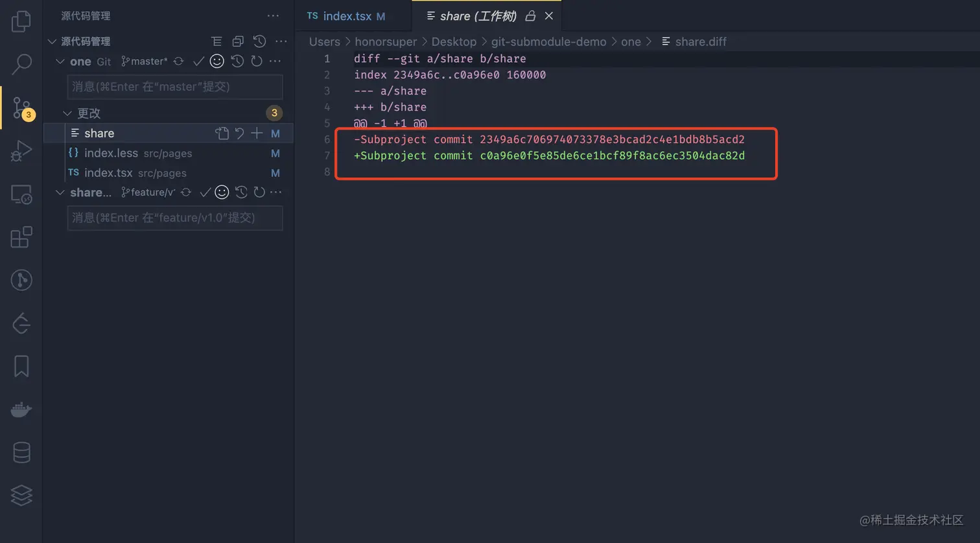The height and width of the screenshot is (543, 980).
Task: Collapse the 更改 changes group
Action: point(67,113)
